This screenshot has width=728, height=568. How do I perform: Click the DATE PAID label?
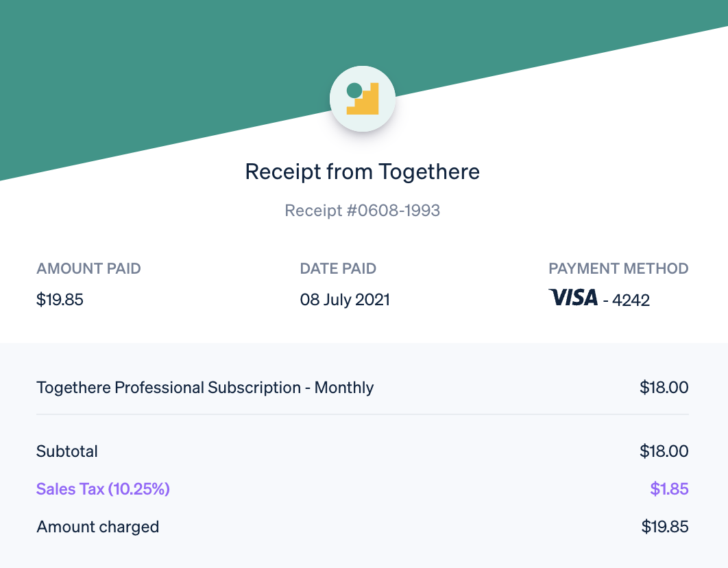[x=338, y=269]
